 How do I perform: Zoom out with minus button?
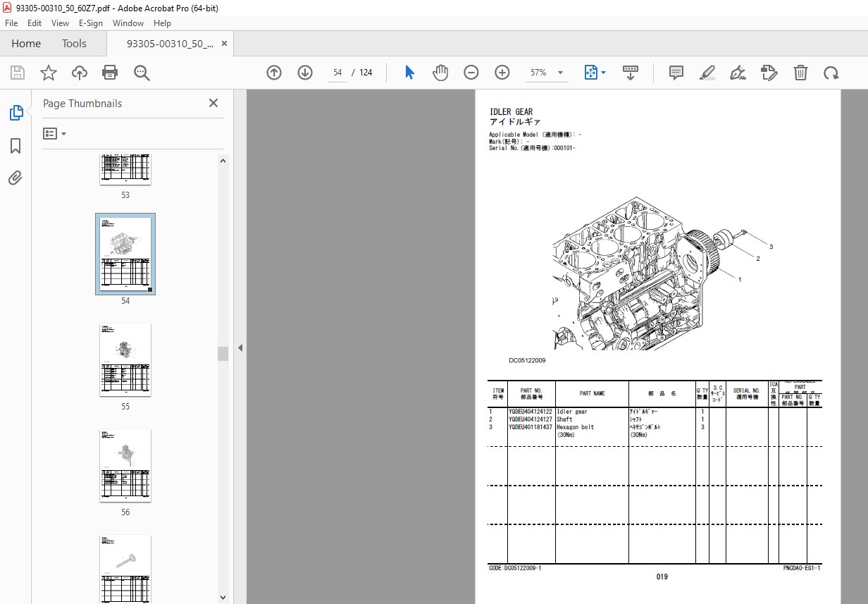(471, 73)
